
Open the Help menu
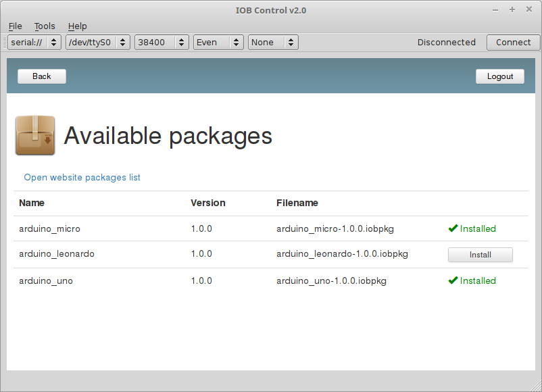(78, 26)
